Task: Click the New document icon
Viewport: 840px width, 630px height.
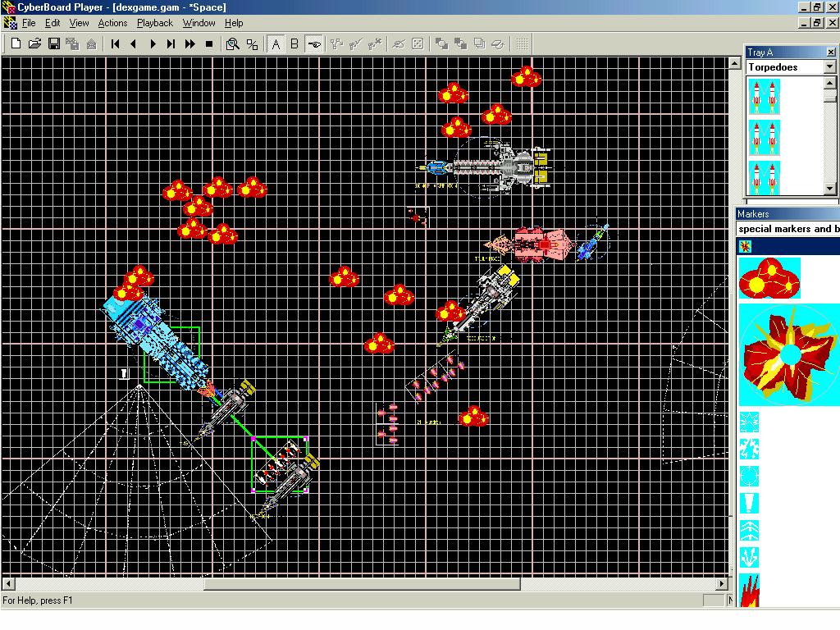Action: [16, 44]
